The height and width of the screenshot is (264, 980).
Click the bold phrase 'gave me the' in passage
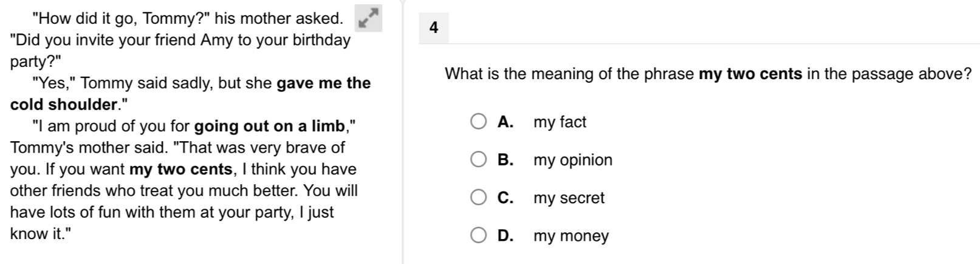pyautogui.click(x=324, y=83)
